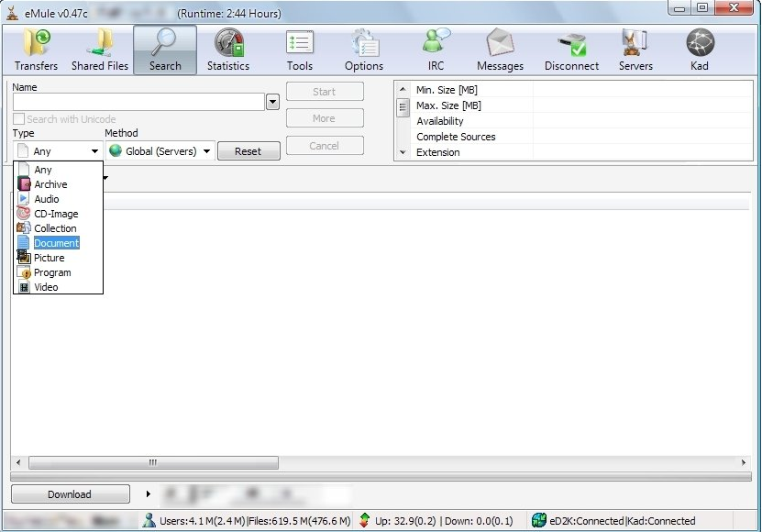Click the Extension filter row

pos(580,152)
